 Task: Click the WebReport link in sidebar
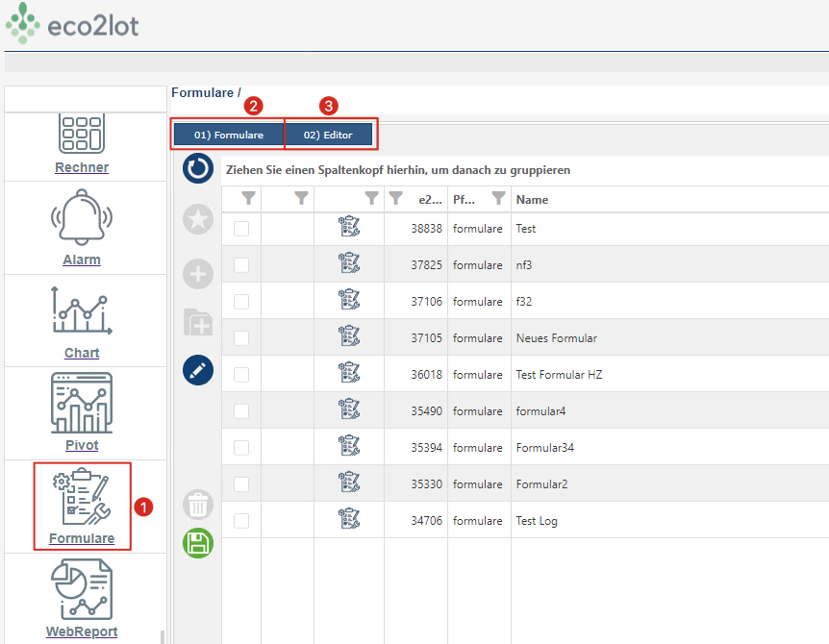pos(82,632)
